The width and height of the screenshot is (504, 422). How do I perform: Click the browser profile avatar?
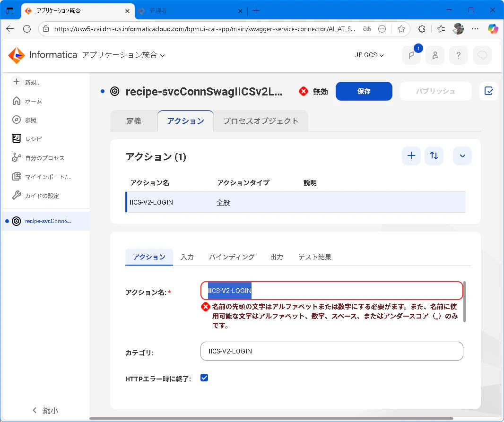click(x=458, y=29)
